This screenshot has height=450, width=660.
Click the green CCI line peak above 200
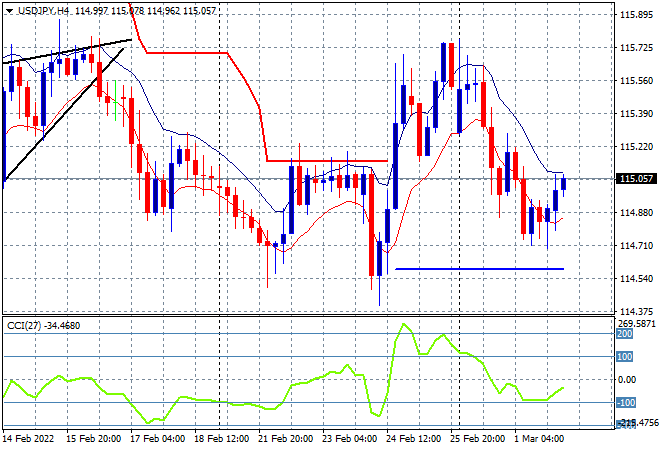[404, 324]
